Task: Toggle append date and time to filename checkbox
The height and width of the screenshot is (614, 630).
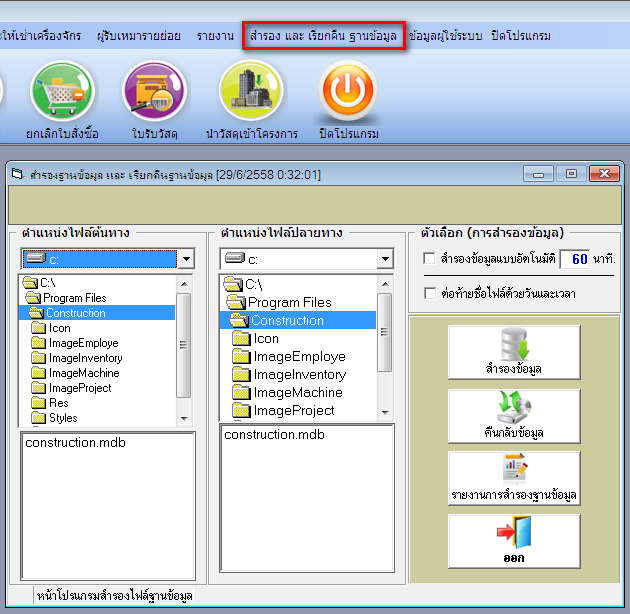Action: point(430,293)
